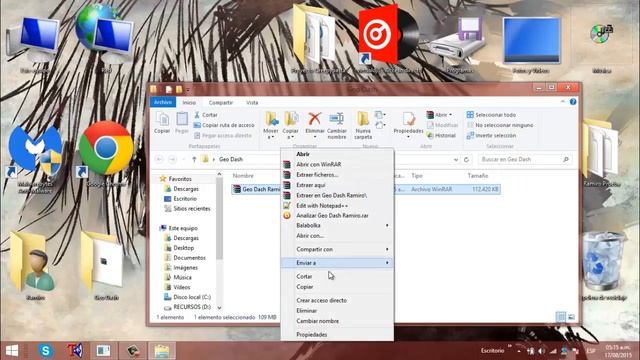Switch to the Vista tab
Image resolution: width=640 pixels, height=360 pixels.
coord(252,102)
